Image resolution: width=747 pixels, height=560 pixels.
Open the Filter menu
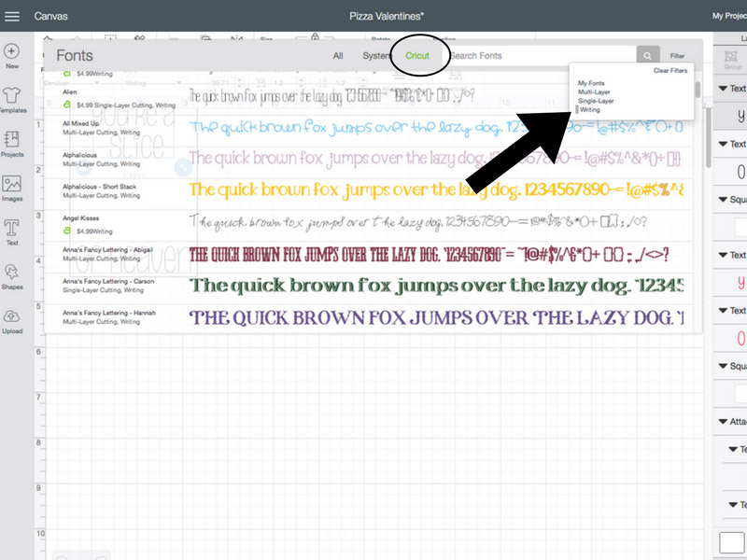click(x=678, y=56)
